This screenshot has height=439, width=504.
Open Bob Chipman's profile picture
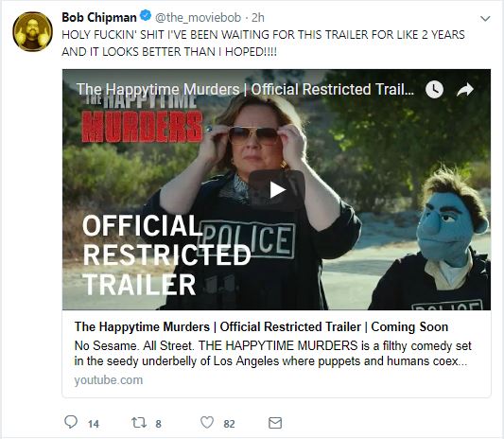(x=32, y=31)
